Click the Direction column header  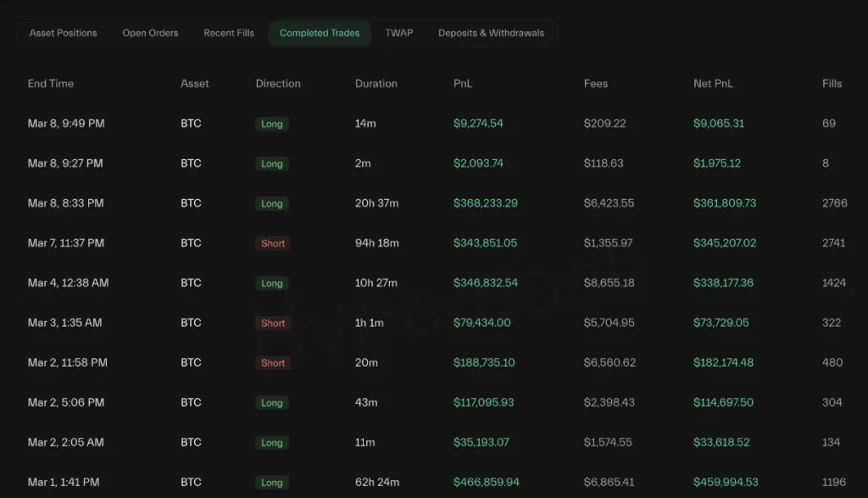point(278,83)
